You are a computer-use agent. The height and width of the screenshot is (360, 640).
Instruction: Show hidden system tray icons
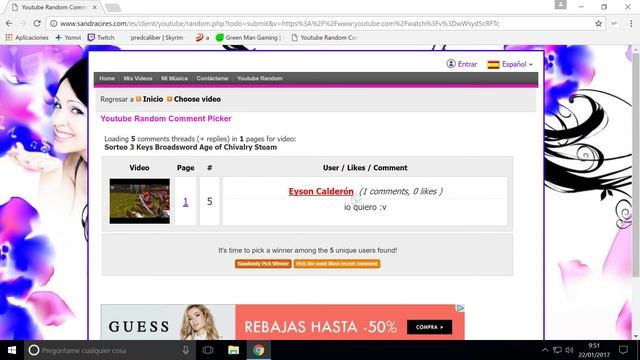pyautogui.click(x=545, y=350)
